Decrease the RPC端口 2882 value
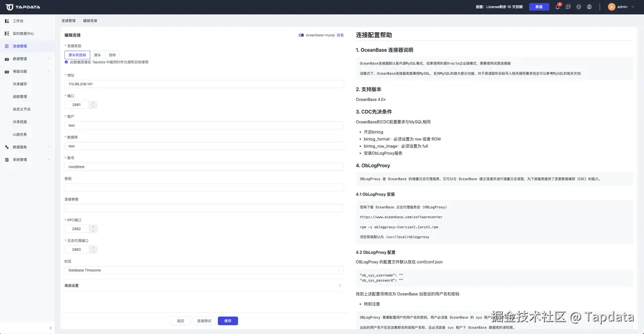 pos(93,231)
